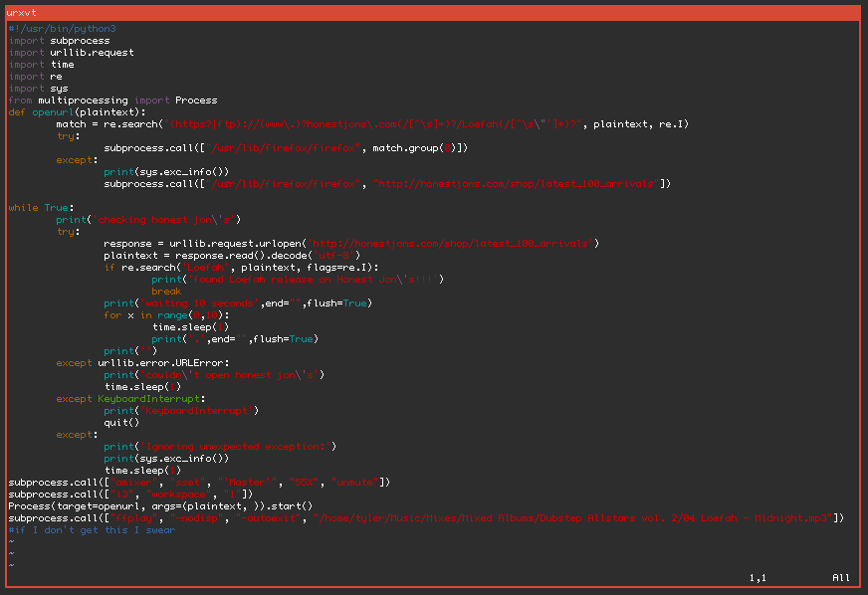
Task: Click 'plaintext = response.read().decode' line
Action: coord(232,256)
